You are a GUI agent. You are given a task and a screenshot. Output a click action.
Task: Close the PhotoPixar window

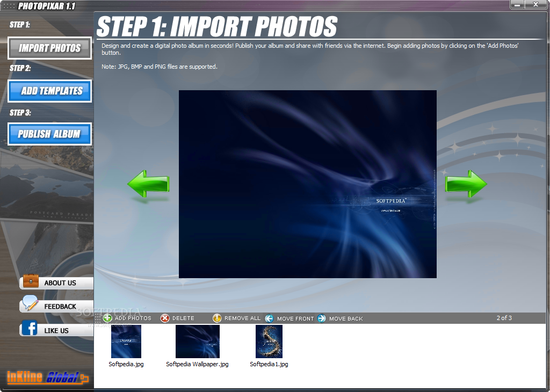pos(535,4)
